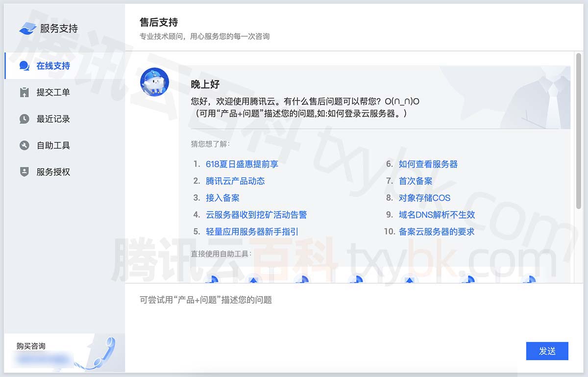Open 备案云服务器的要求 link
Image resolution: width=588 pixels, height=377 pixels.
pos(437,231)
